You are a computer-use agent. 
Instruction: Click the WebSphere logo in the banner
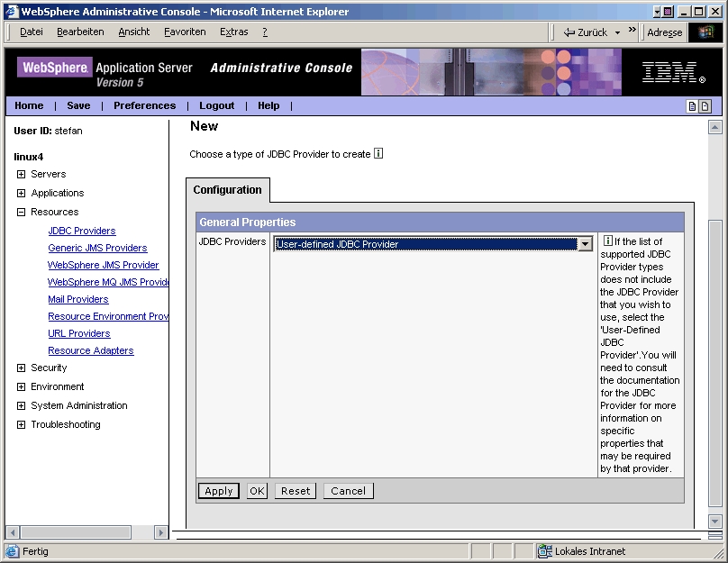(55, 68)
